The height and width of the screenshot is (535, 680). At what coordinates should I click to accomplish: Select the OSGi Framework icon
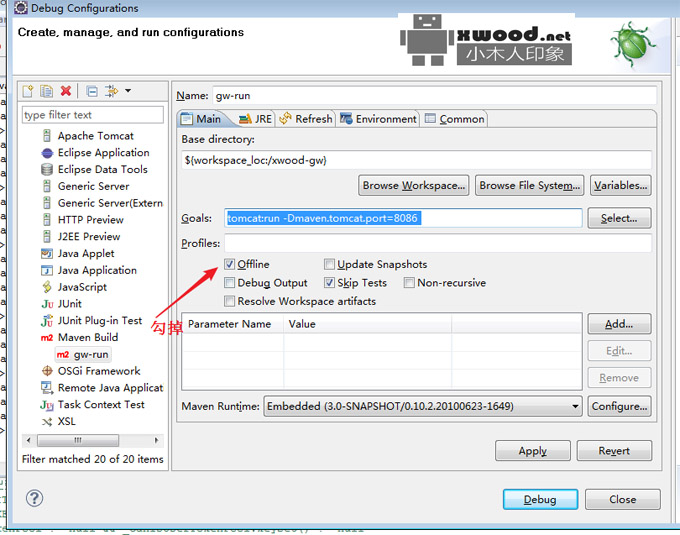pyautogui.click(x=47, y=371)
